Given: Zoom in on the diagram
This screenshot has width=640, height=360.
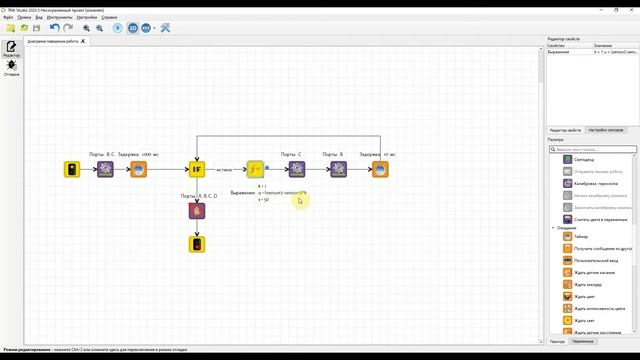Looking at the screenshot, I should coord(87,28).
